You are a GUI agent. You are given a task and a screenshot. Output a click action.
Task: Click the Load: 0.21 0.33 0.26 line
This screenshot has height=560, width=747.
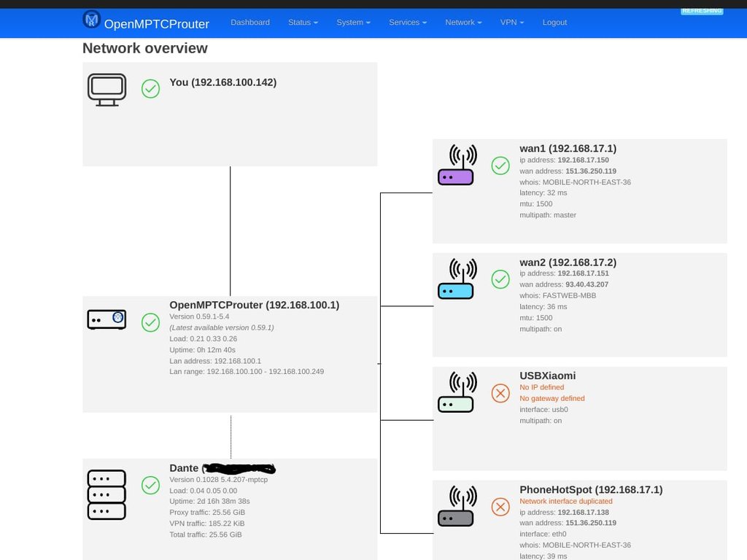204,339
